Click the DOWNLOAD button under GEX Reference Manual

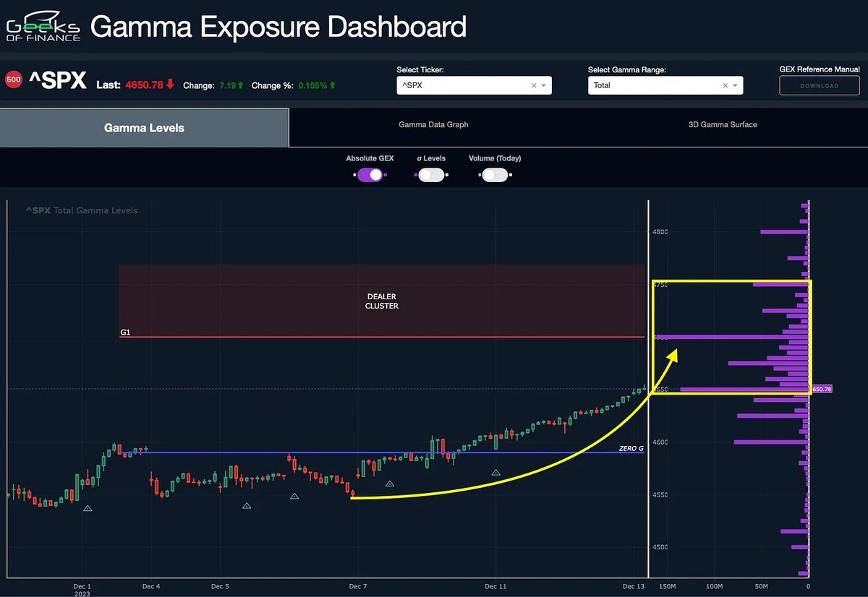(819, 85)
